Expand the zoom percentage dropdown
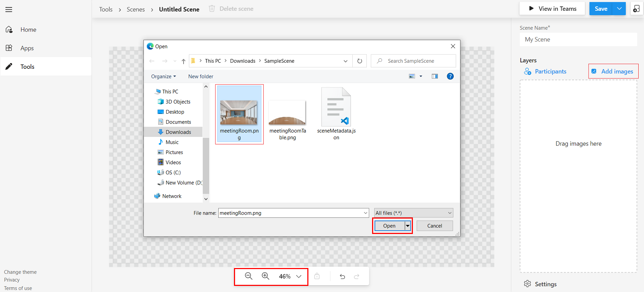Viewport: 644px width, 292px height. (x=299, y=276)
